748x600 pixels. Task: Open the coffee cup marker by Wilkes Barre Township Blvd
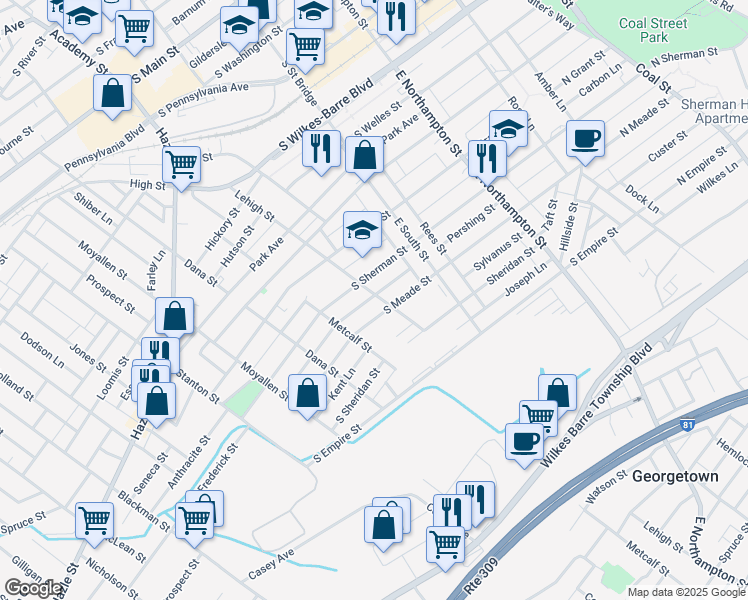pyautogui.click(x=524, y=442)
